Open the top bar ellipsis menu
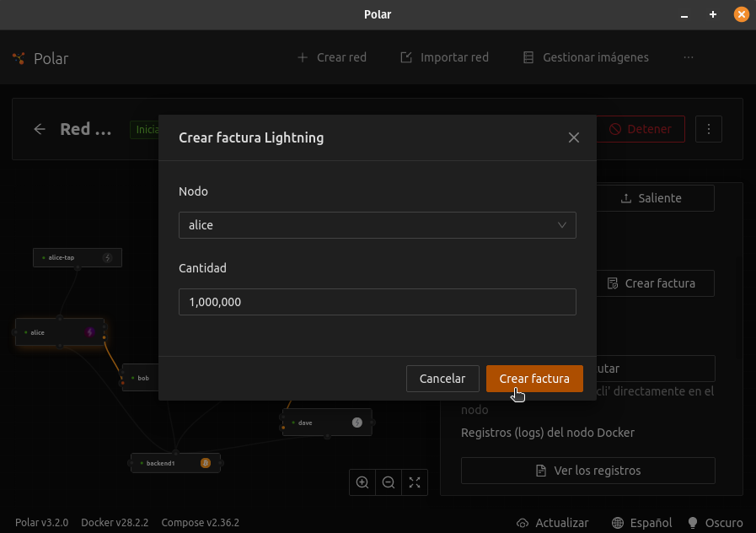 pos(689,57)
